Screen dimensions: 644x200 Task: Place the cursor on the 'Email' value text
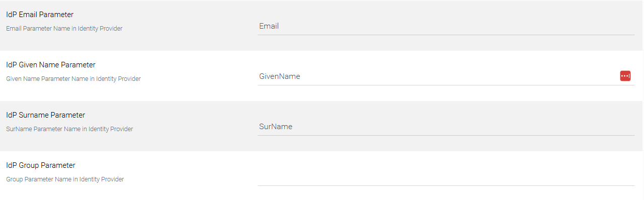tap(269, 26)
